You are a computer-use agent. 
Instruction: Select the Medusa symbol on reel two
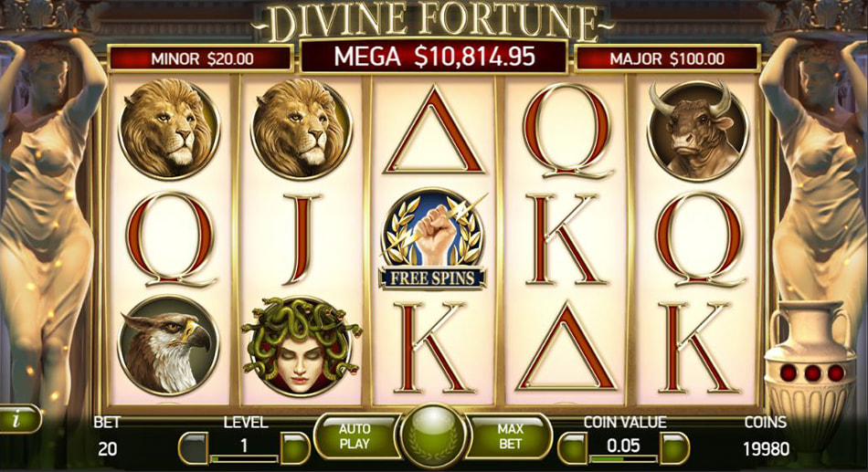(x=300, y=346)
